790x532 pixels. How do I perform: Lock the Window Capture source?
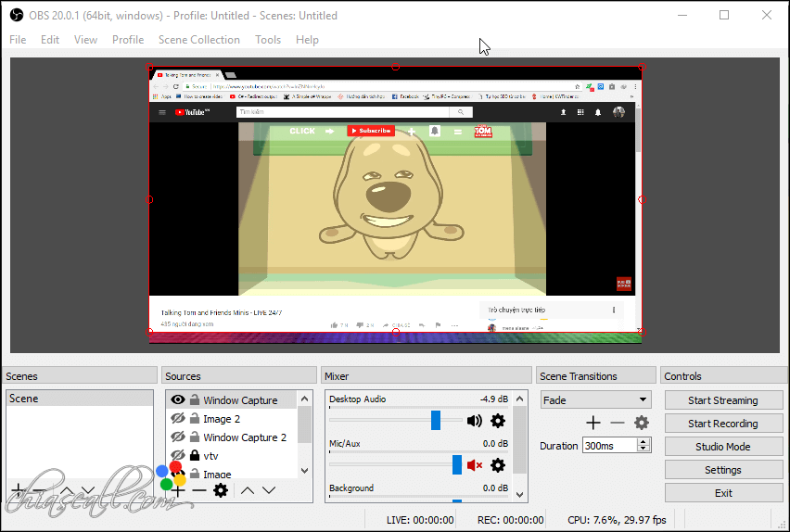[195, 400]
